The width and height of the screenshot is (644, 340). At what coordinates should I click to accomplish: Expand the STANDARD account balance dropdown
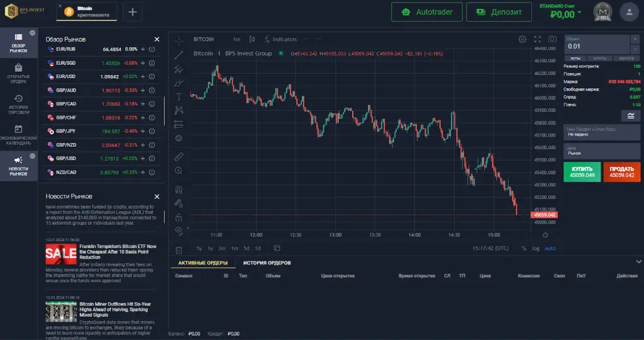click(560, 12)
